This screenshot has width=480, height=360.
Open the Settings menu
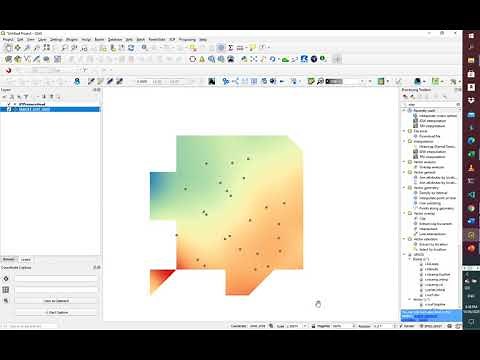[56, 40]
